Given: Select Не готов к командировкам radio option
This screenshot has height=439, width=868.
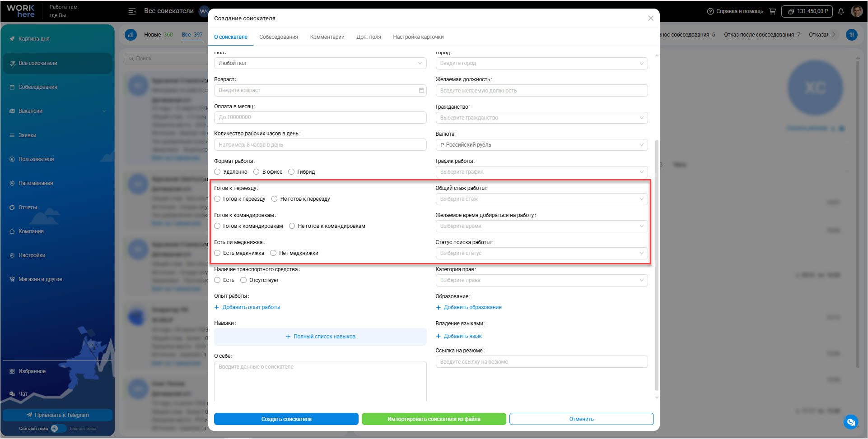Looking at the screenshot, I should click(292, 226).
